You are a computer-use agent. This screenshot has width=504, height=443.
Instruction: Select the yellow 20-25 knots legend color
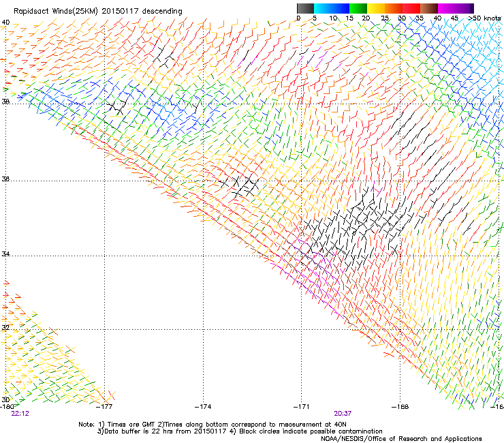point(376,8)
